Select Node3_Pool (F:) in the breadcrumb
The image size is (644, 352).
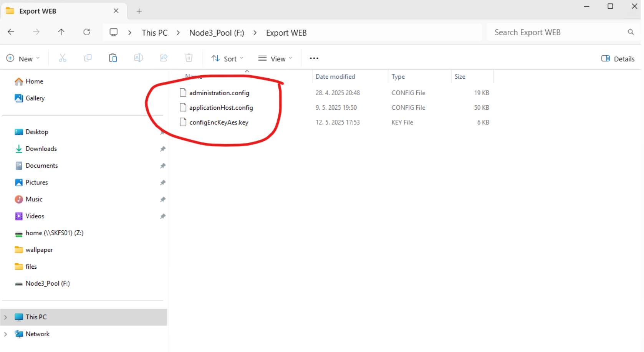pos(217,33)
